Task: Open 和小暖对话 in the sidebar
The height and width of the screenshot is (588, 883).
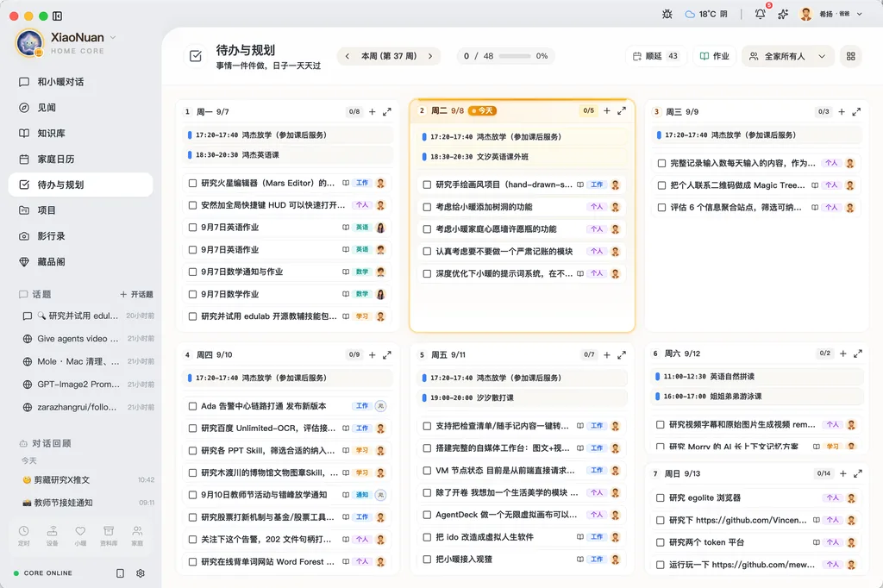Action: [x=80, y=82]
